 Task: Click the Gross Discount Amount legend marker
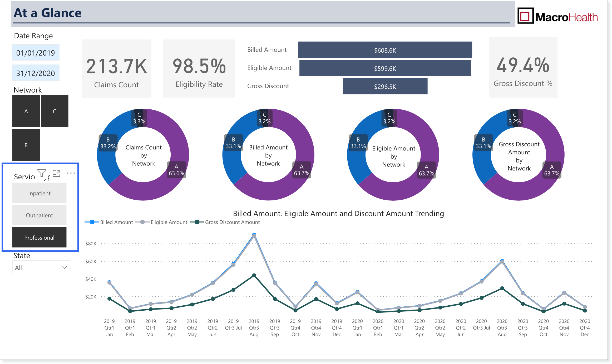tap(197, 222)
